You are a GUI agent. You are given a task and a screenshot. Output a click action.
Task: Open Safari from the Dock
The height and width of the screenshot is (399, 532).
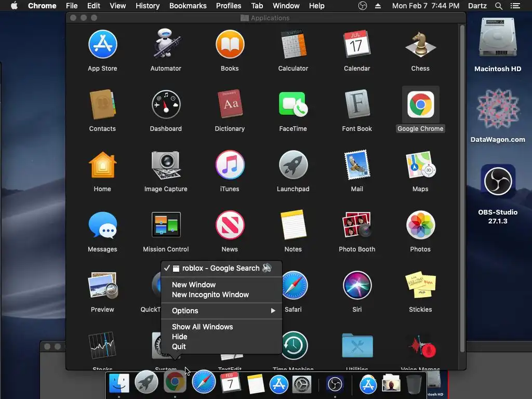coord(204,382)
